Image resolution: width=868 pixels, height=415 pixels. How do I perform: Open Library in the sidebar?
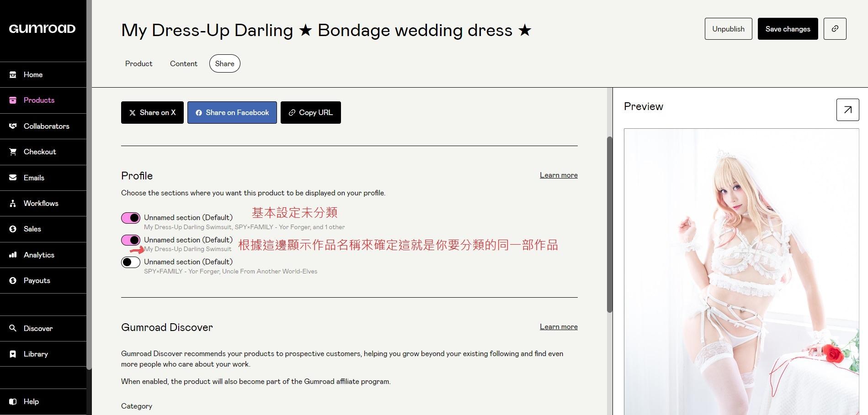point(36,354)
